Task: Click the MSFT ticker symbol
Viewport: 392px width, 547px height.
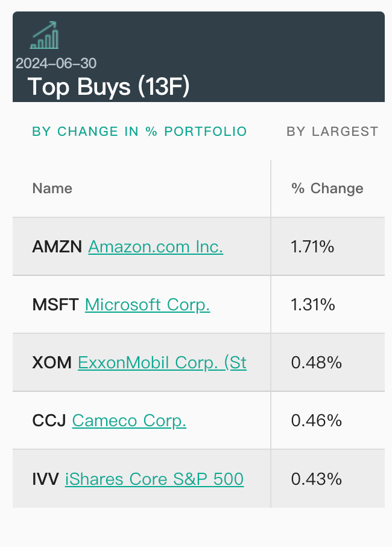Action: [x=55, y=305]
